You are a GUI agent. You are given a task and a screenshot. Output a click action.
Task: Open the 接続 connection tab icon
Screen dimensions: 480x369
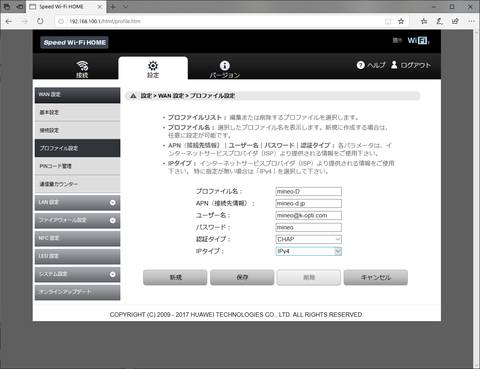(82, 69)
